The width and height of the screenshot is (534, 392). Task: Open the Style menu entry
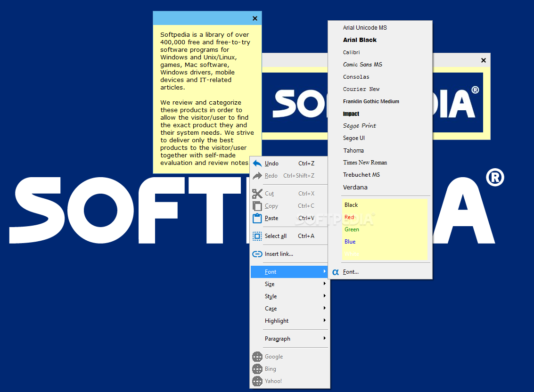289,296
